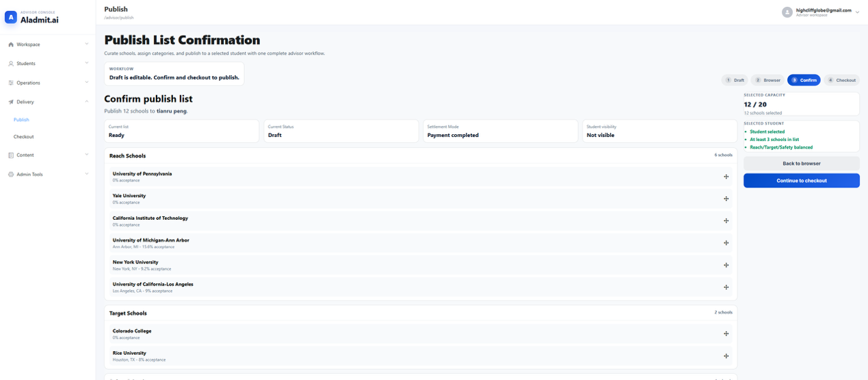Viewport: 868px width, 380px height.
Task: Click the Students label in the sidebar
Action: [x=26, y=64]
